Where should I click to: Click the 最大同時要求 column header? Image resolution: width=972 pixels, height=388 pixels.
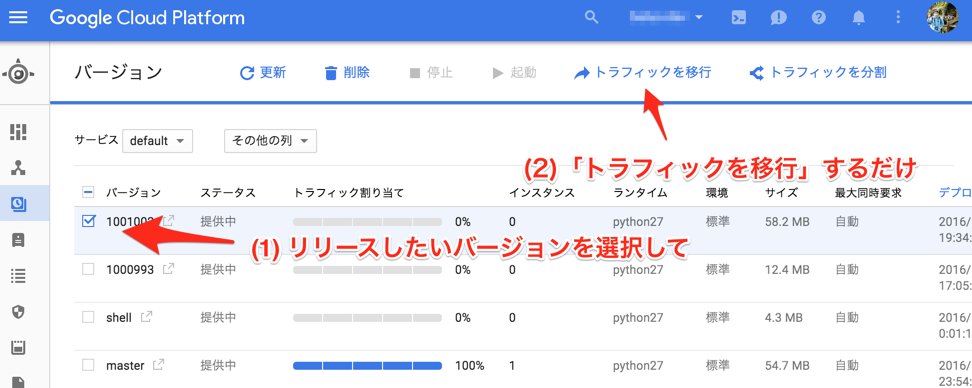point(868,193)
